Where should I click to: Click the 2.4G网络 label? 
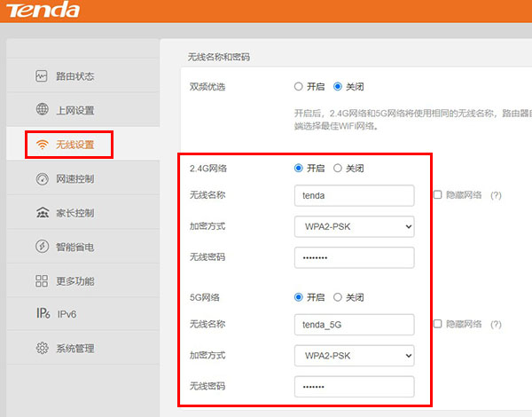208,169
